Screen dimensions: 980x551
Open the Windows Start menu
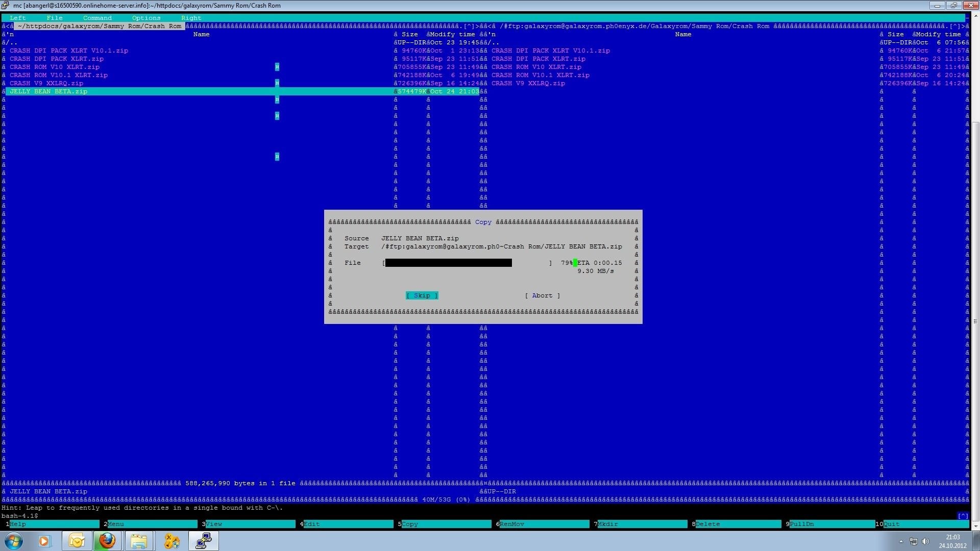(x=14, y=541)
